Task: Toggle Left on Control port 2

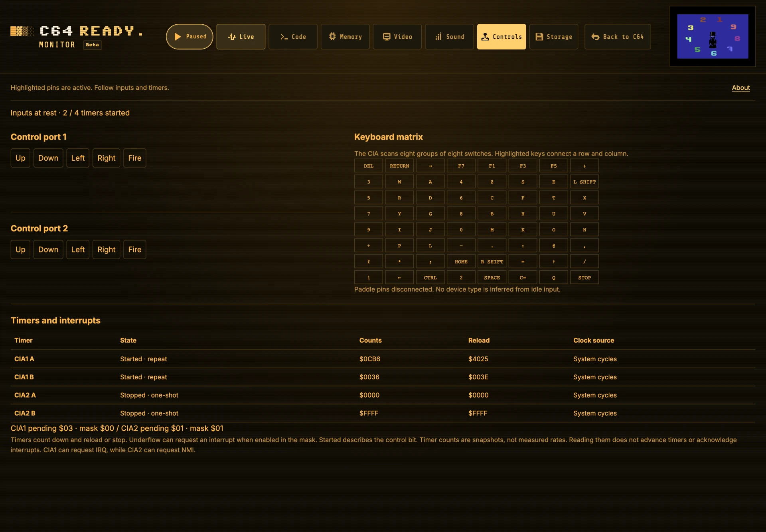Action: point(78,250)
